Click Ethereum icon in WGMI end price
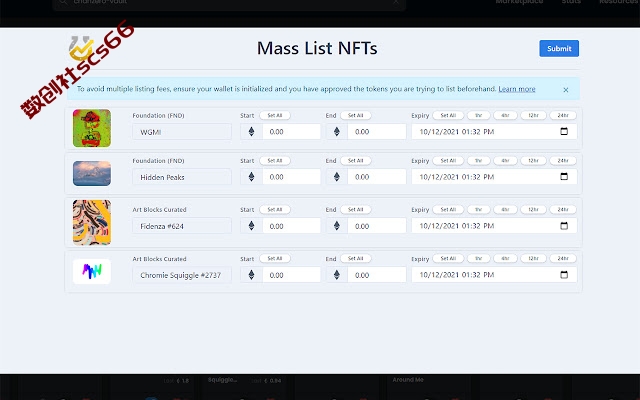This screenshot has width=640, height=400. (x=337, y=131)
